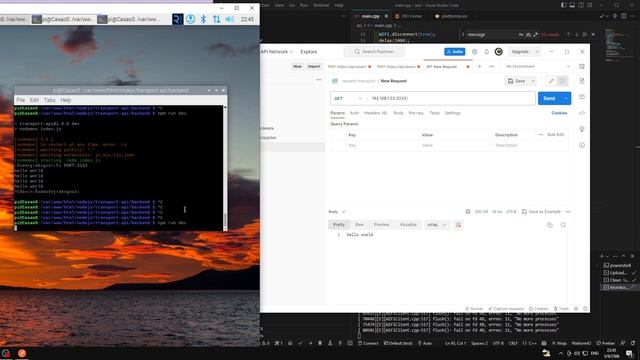
Task: Click the volume speaker icon in Pi panel
Action: [x=230, y=19]
